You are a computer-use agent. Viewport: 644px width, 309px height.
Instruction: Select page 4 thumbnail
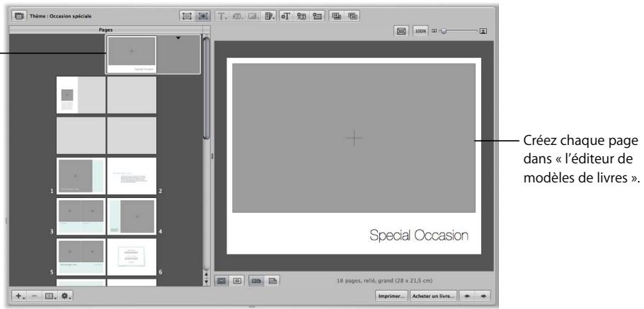pyautogui.click(x=132, y=216)
